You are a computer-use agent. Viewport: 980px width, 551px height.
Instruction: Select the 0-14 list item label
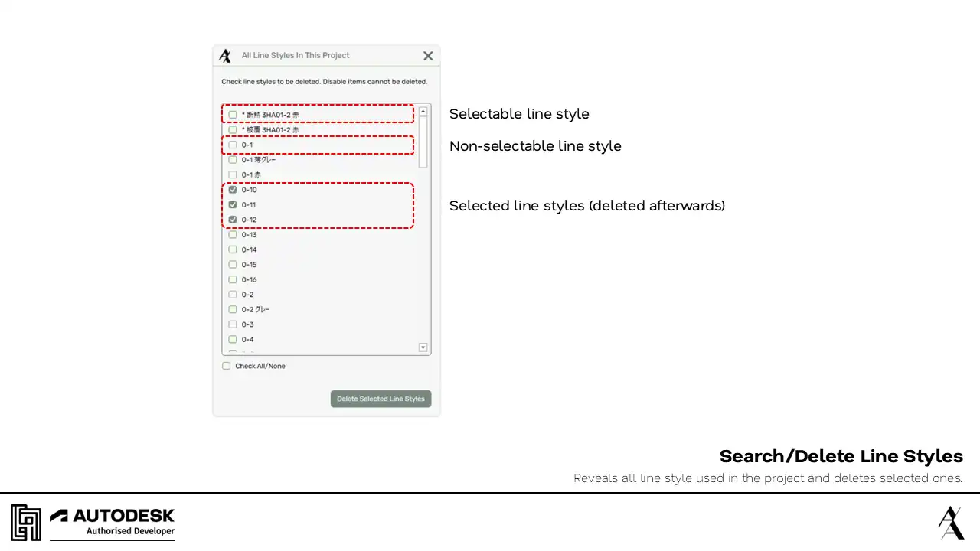click(x=250, y=250)
